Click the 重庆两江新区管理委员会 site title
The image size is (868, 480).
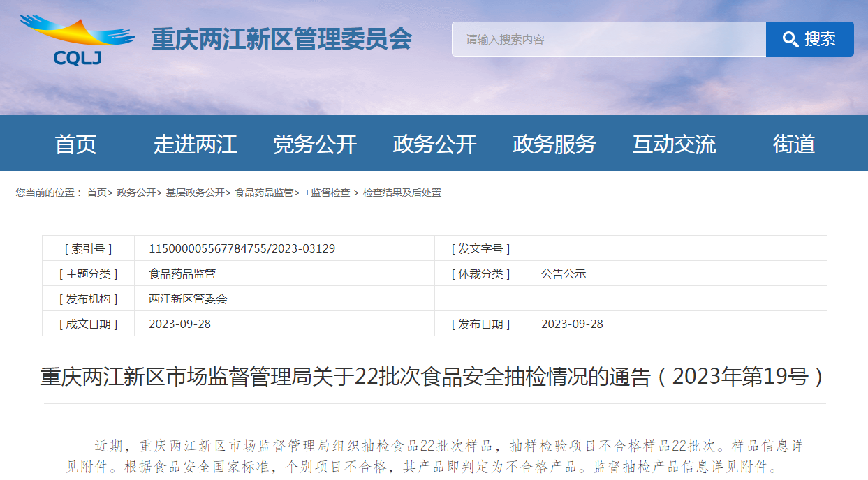point(281,39)
